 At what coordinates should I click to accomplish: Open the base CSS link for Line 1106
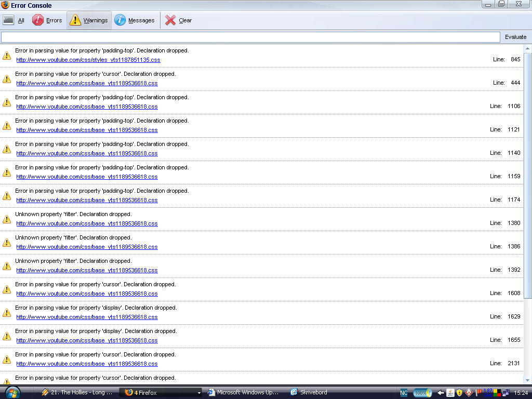point(87,107)
